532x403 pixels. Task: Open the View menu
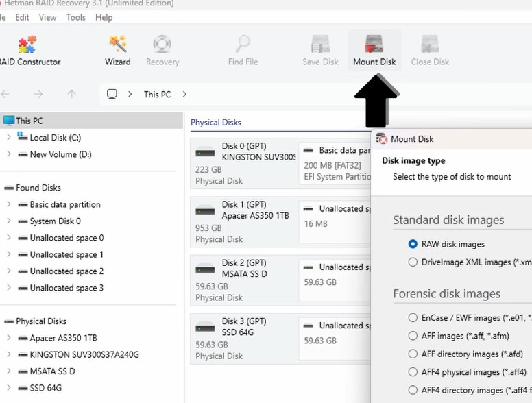tap(47, 17)
